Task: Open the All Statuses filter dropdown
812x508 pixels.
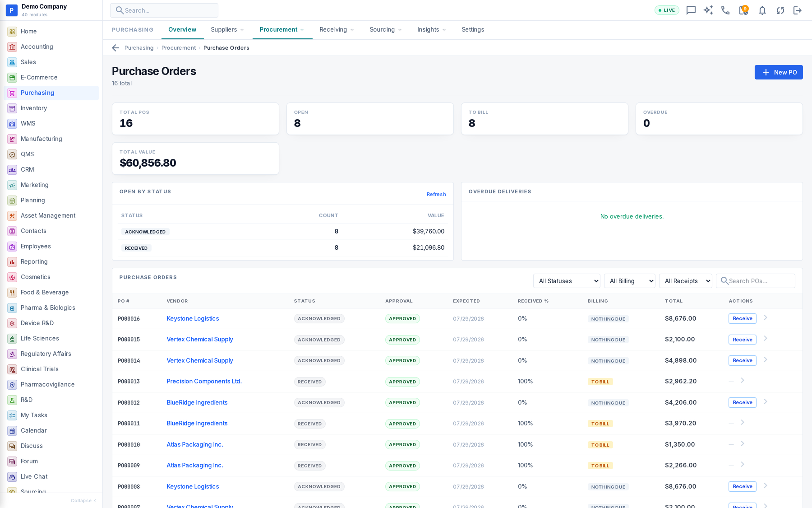Action: click(x=567, y=281)
